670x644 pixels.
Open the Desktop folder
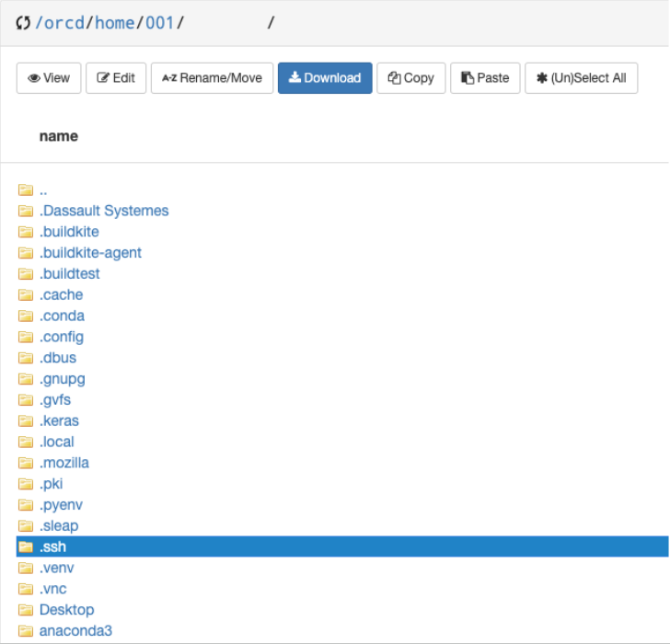[66, 610]
